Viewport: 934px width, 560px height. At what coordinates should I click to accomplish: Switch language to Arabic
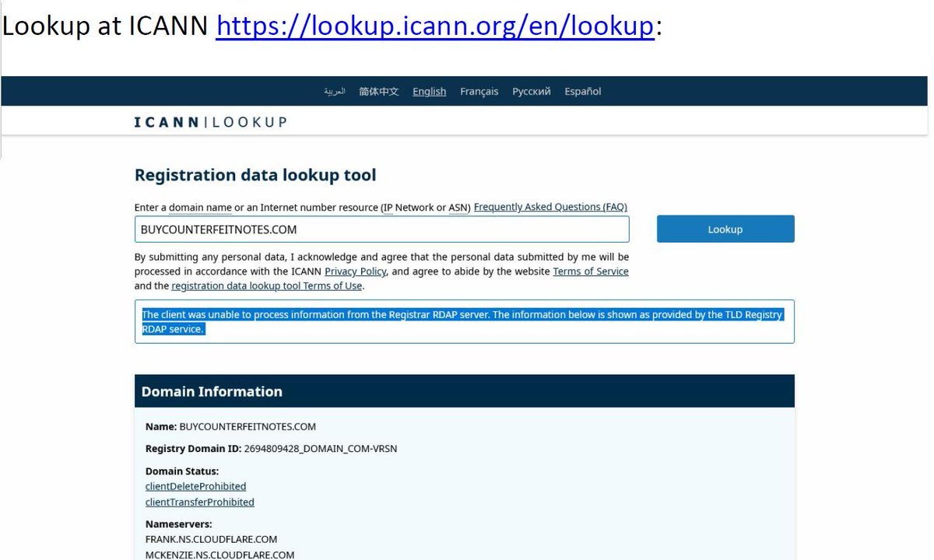pos(335,92)
